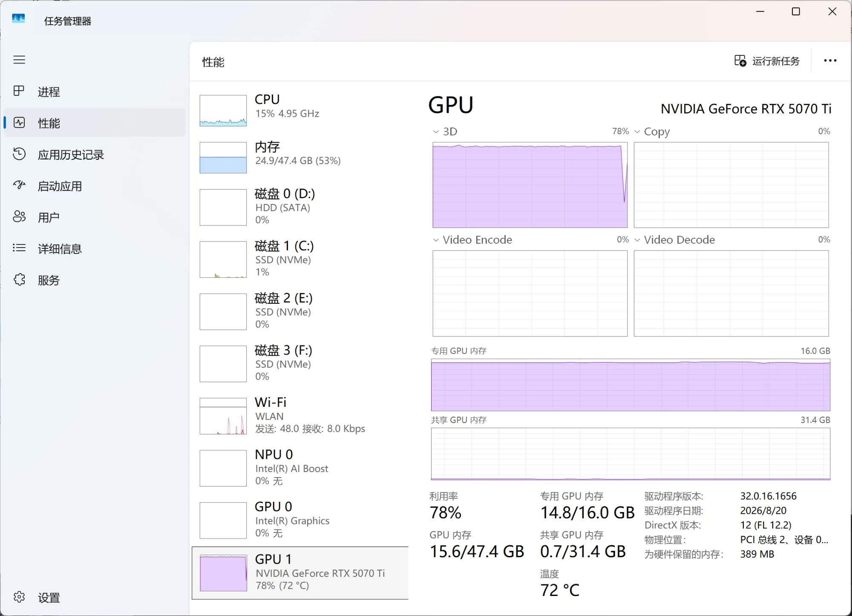The width and height of the screenshot is (852, 616).
Task: Maximize the Task Manager window
Action: [796, 12]
